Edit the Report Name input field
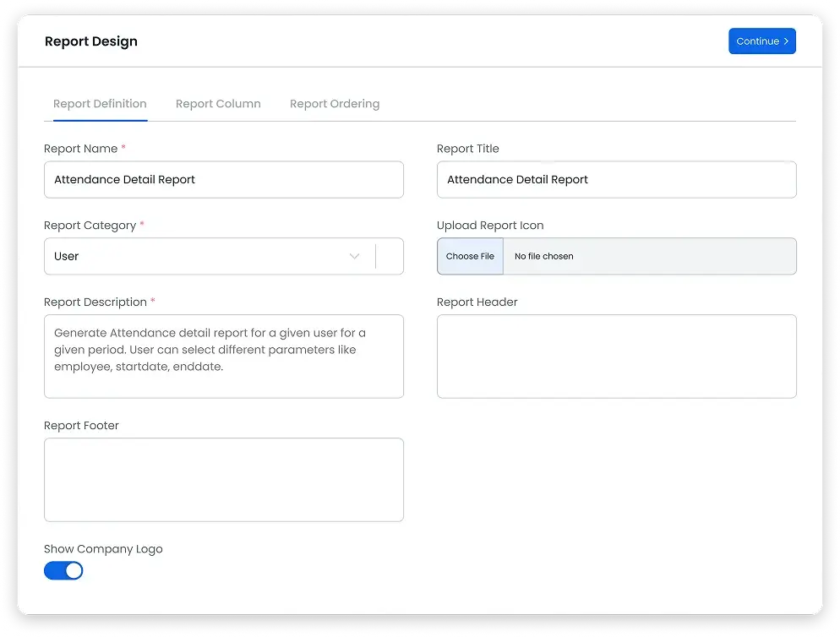Image resolution: width=840 pixels, height=637 pixels. point(224,180)
